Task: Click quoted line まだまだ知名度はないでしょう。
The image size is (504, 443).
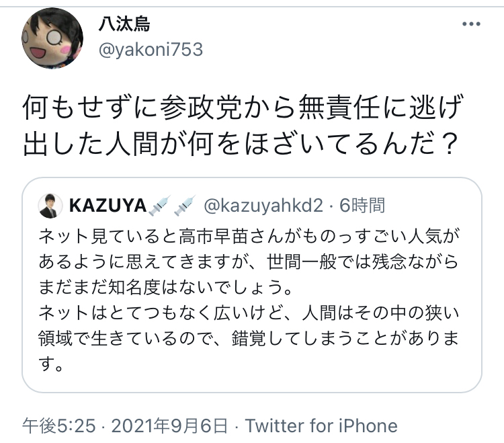Action: tap(165, 288)
